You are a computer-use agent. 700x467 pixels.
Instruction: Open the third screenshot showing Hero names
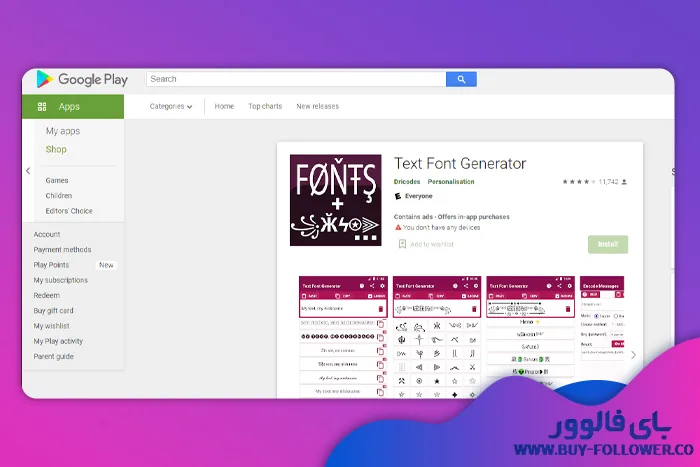pos(530,330)
